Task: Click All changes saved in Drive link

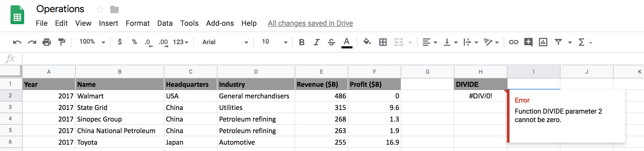Action: (x=310, y=23)
